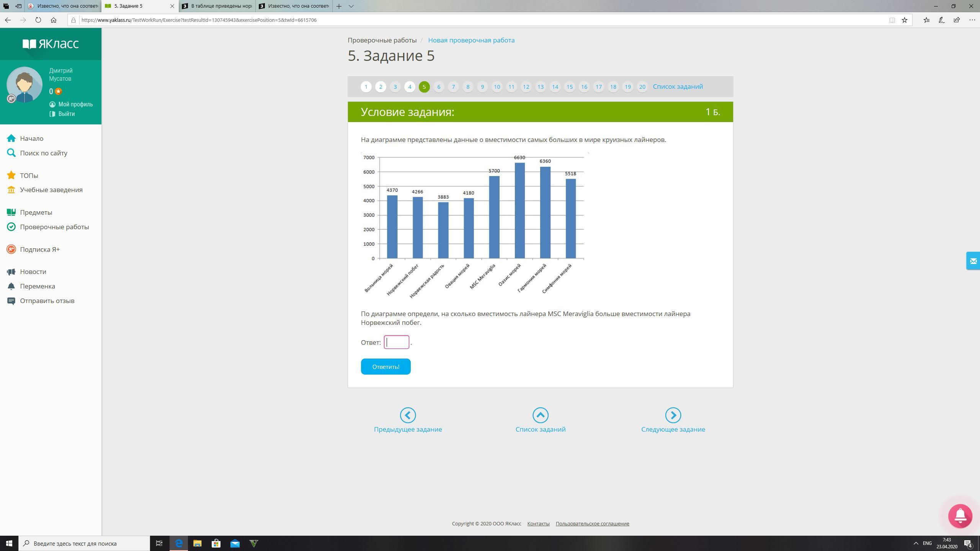Go to task number 8
The height and width of the screenshot is (551, 980).
(468, 87)
